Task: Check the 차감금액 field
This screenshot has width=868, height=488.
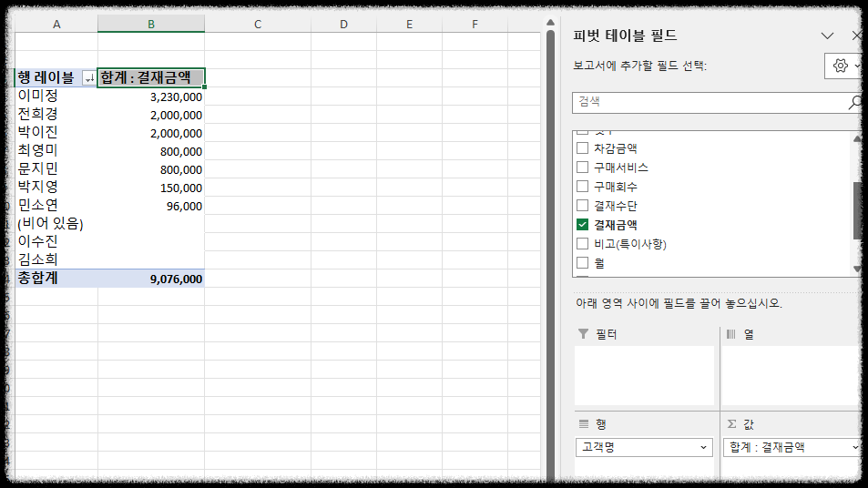Action: click(582, 147)
